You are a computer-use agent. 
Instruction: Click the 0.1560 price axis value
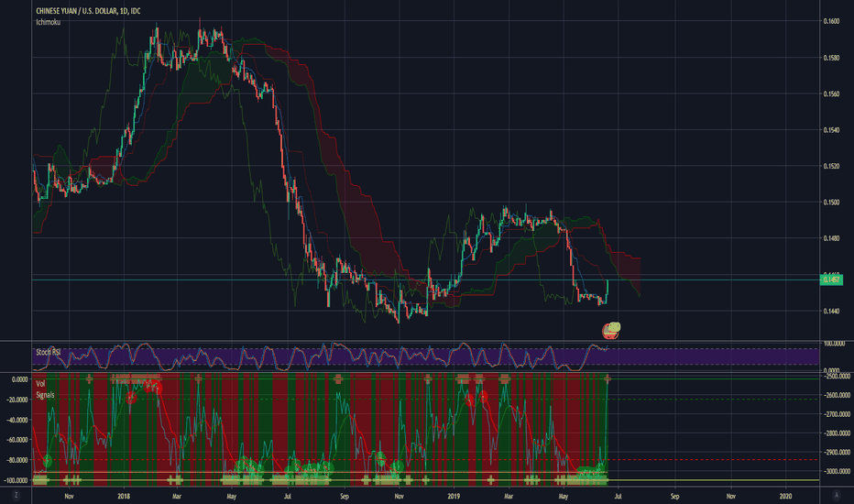[x=831, y=93]
